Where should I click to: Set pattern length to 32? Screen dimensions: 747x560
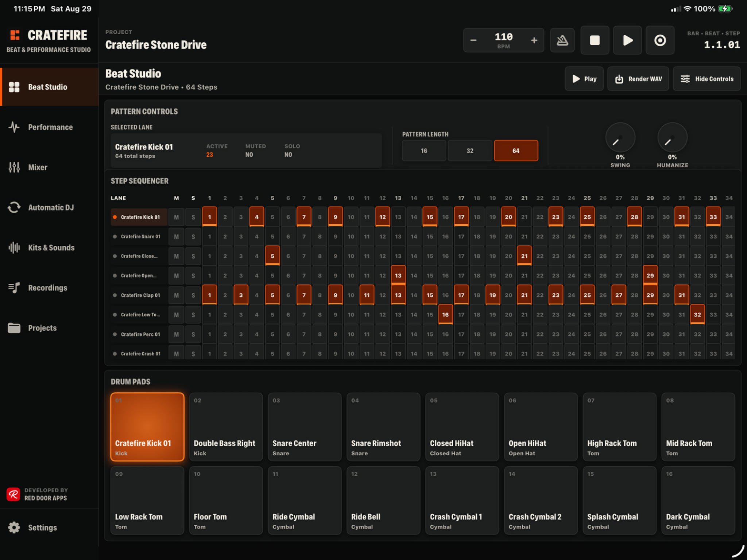click(x=470, y=151)
